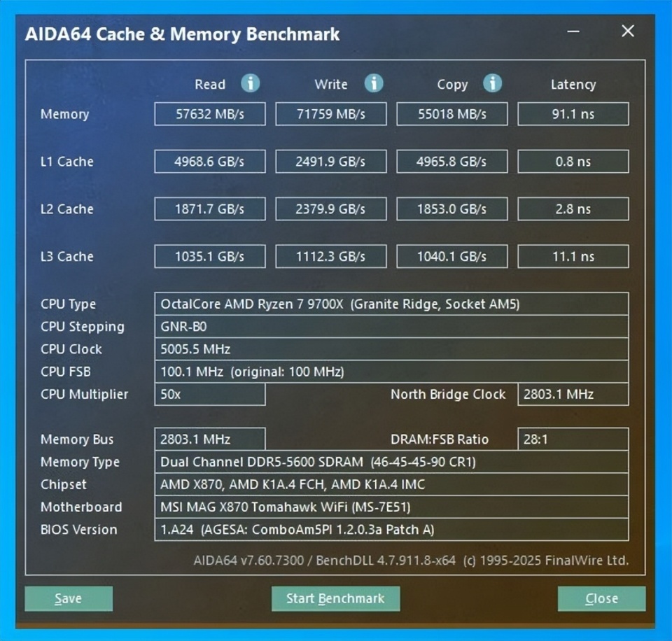This screenshot has width=672, height=641.
Task: Open info tooltip for the Write column
Action: click(374, 83)
